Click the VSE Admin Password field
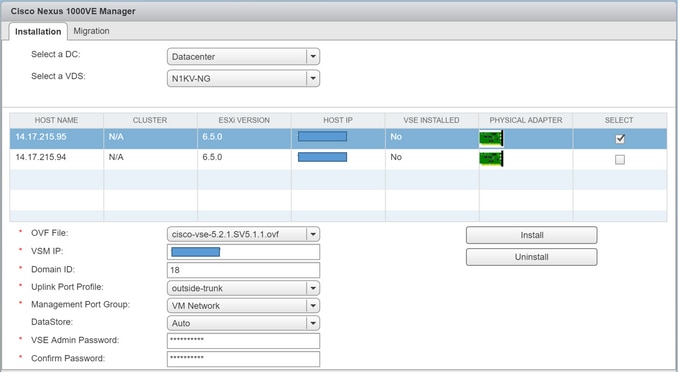 click(243, 340)
